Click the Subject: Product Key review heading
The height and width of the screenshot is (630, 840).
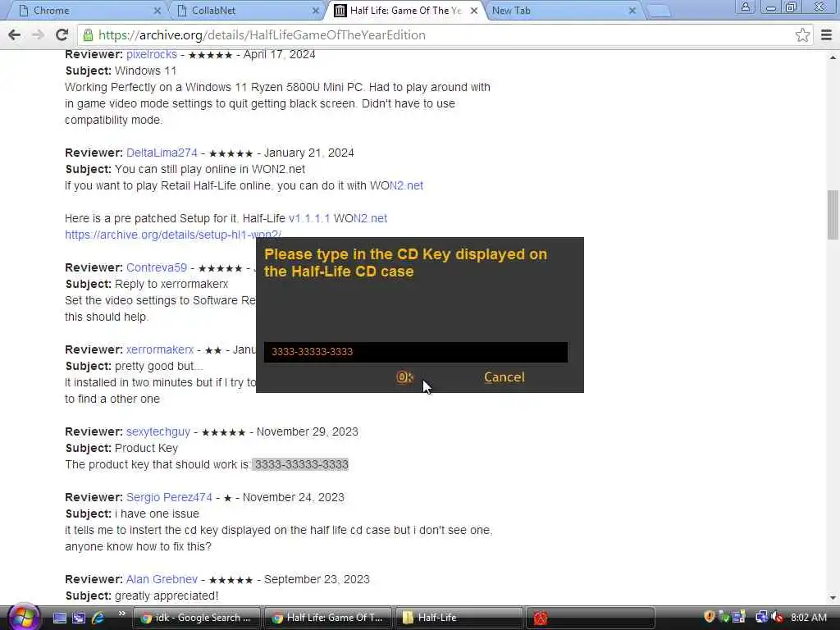(x=121, y=449)
